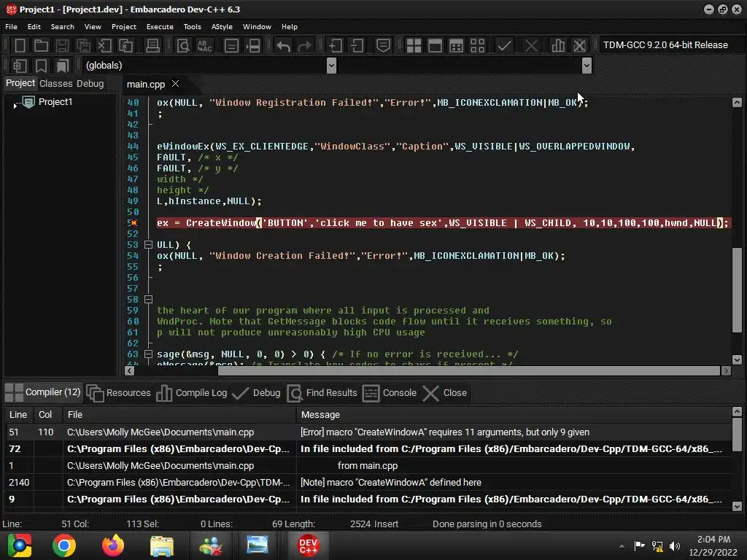
Task: Collapse code fold at line 63
Action: (x=148, y=354)
